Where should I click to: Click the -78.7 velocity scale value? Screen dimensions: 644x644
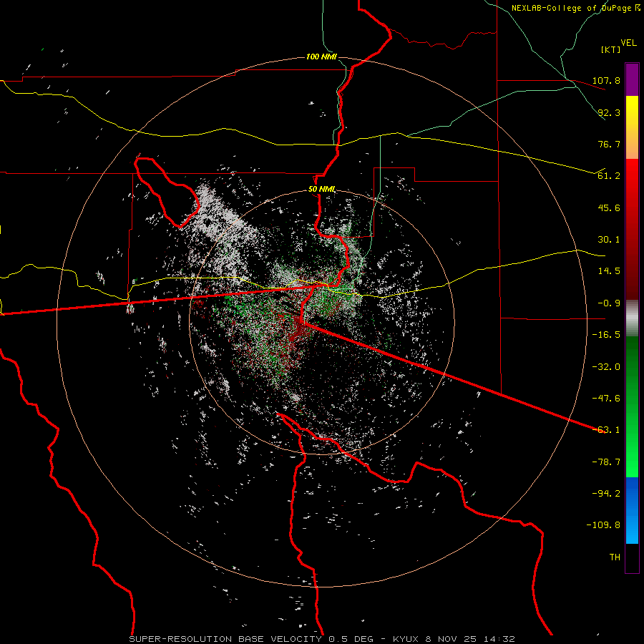606,462
